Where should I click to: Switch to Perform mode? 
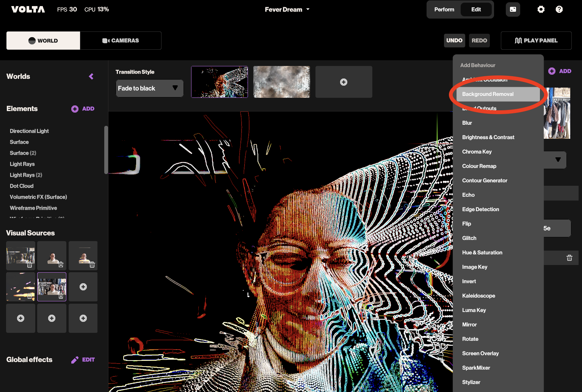pos(444,9)
